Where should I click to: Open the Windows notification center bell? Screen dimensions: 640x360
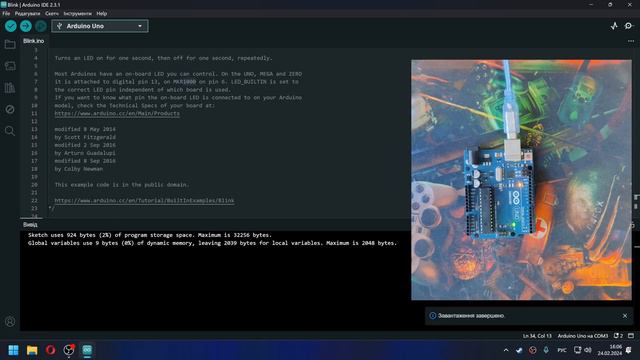pyautogui.click(x=629, y=350)
